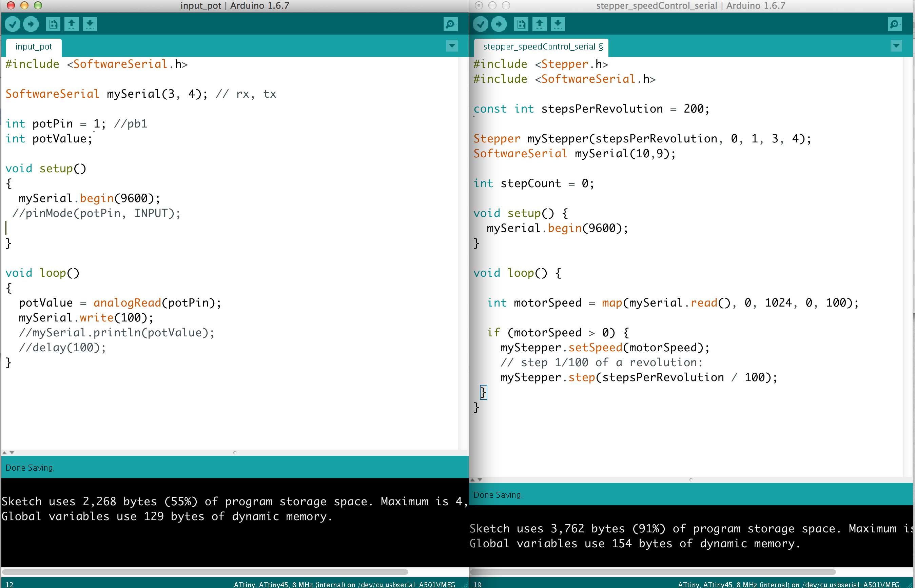
Task: Click the 'mySerial.write(100);' line
Action: coord(86,318)
